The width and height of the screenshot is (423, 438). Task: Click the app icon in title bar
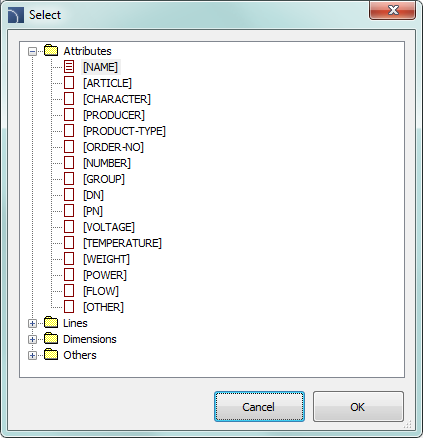tap(16, 15)
